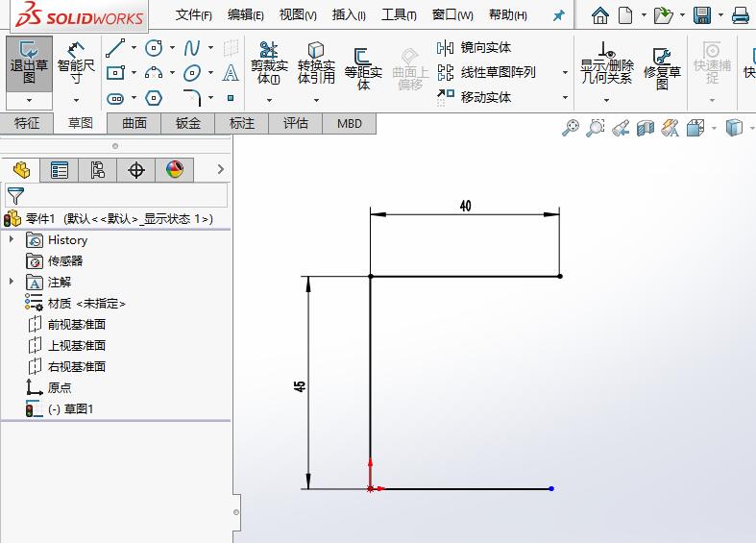
Task: Open the FeatureManager design tree tab
Action: tap(22, 170)
